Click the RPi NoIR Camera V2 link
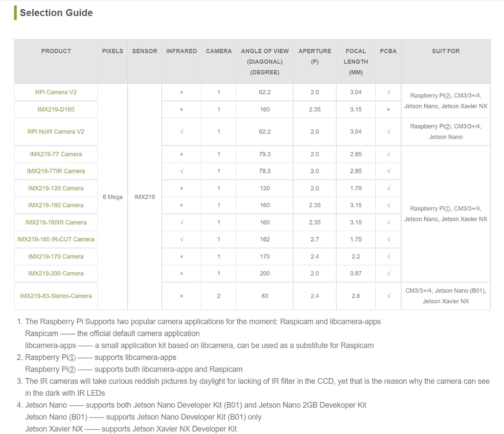504x434 pixels. coord(56,131)
